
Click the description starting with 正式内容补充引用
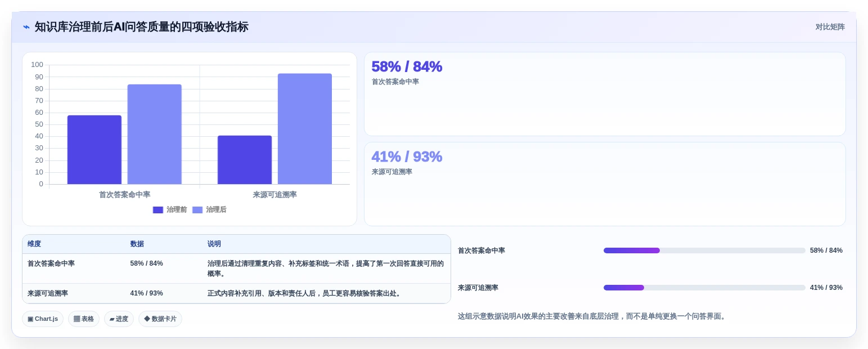click(305, 293)
